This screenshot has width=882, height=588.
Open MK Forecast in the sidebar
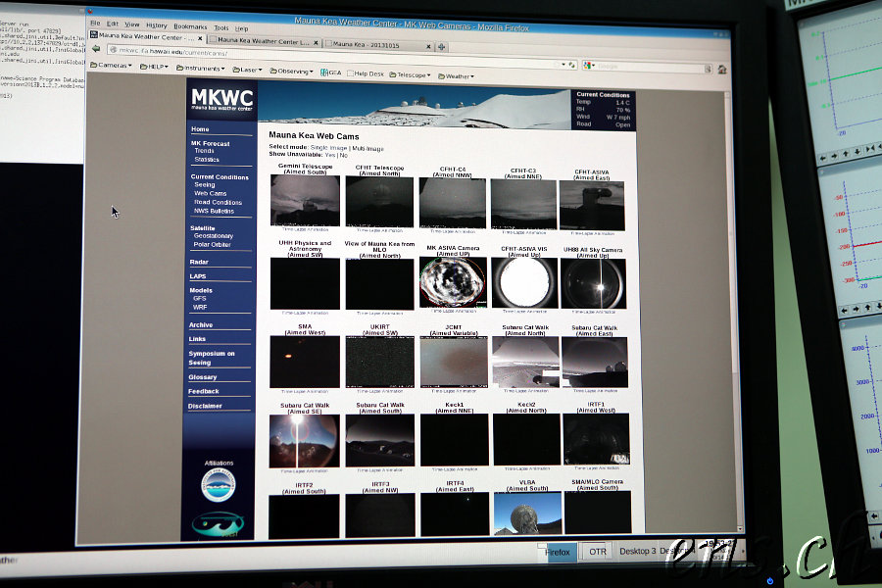210,143
